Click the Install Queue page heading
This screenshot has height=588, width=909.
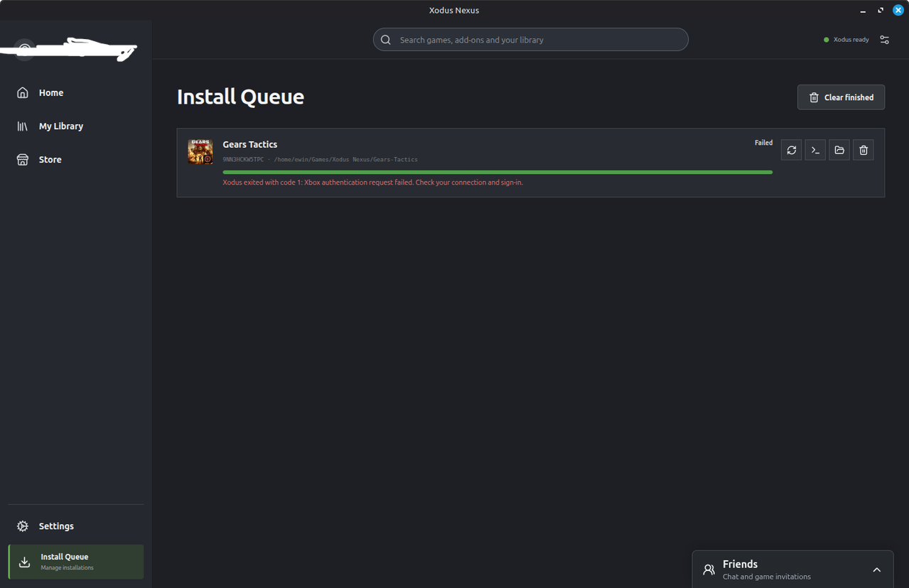(x=240, y=97)
